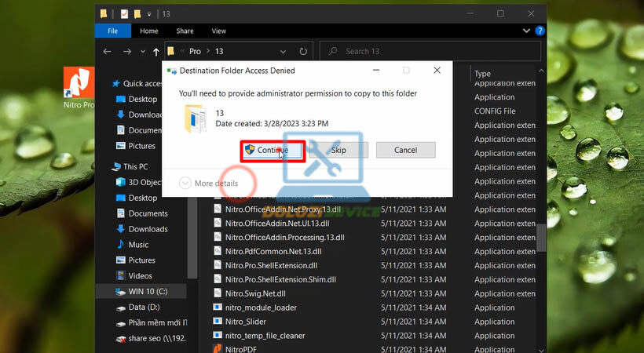Image resolution: width=644 pixels, height=353 pixels.
Task: Minimize the access denied dialog
Action: [376, 71]
